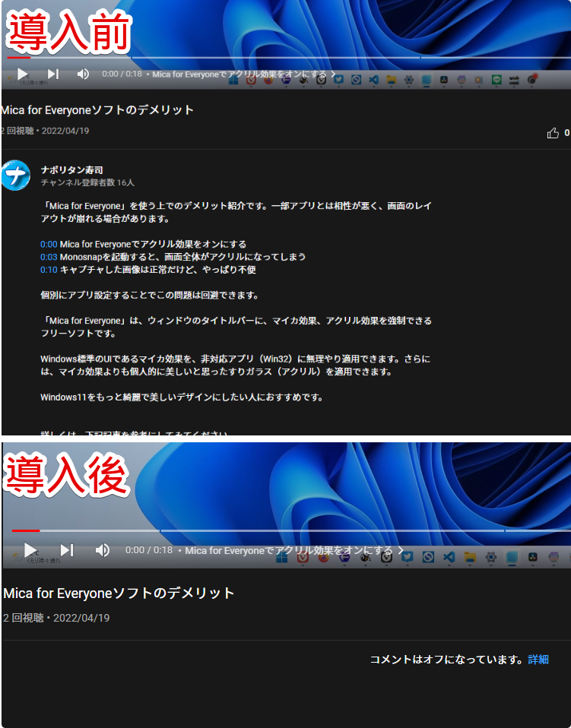Click the progress bar in 導入後 player
Image resolution: width=571 pixels, height=728 pixels.
pos(291,530)
